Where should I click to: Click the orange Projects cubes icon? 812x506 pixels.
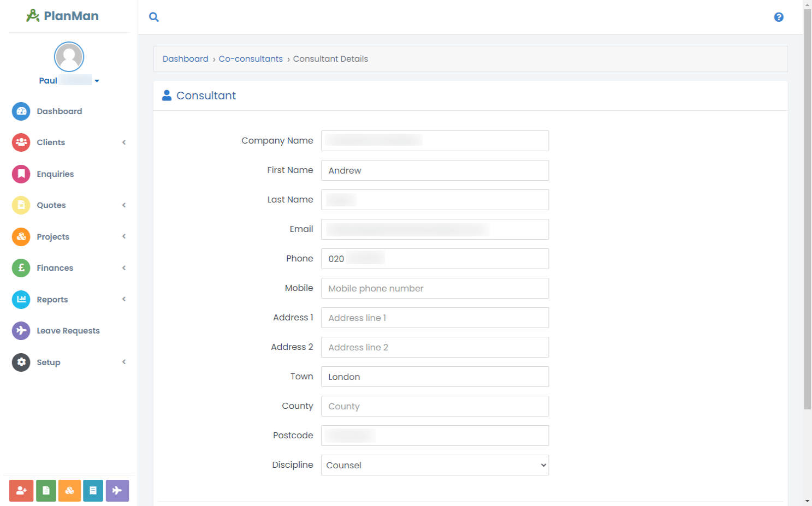pyautogui.click(x=21, y=237)
